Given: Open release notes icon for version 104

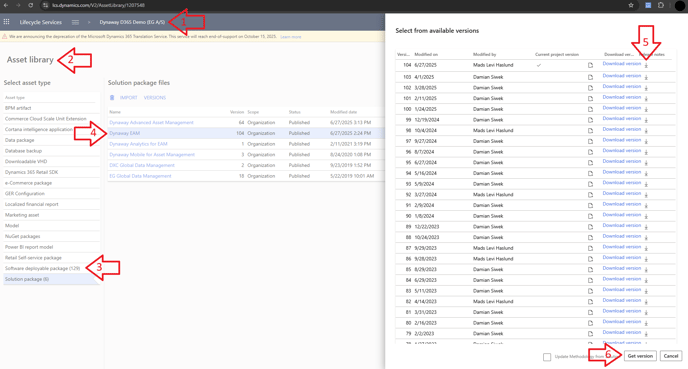Looking at the screenshot, I should (590, 65).
